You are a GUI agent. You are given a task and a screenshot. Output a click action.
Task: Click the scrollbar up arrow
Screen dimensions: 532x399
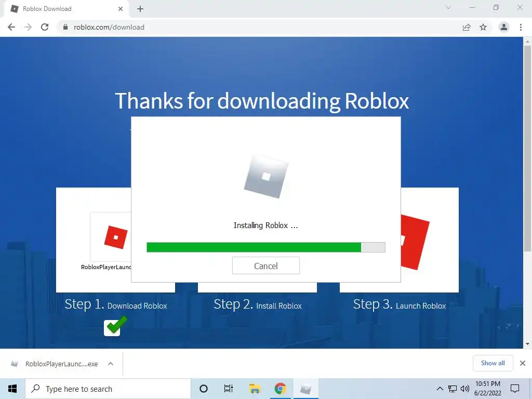click(x=527, y=42)
